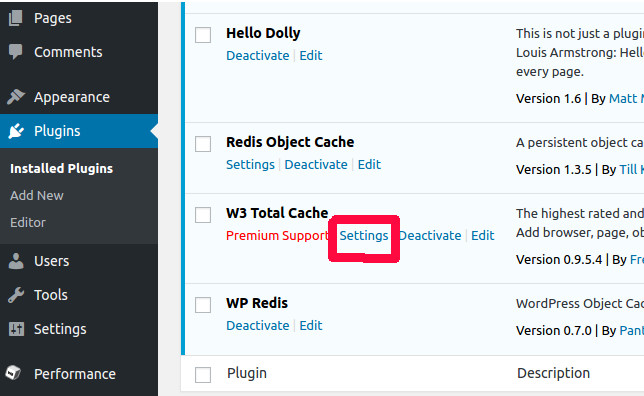Tick the Redis Object Cache checkbox
This screenshot has height=396, width=644.
click(203, 144)
